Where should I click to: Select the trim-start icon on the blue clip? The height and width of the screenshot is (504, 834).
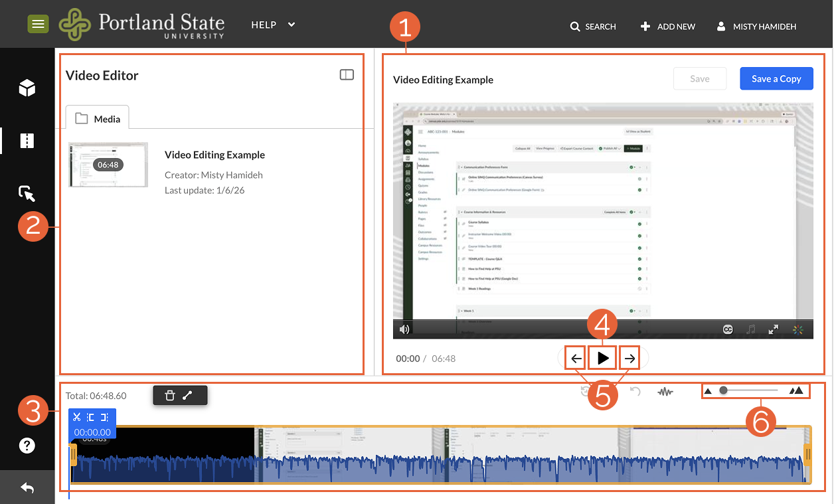click(x=90, y=417)
